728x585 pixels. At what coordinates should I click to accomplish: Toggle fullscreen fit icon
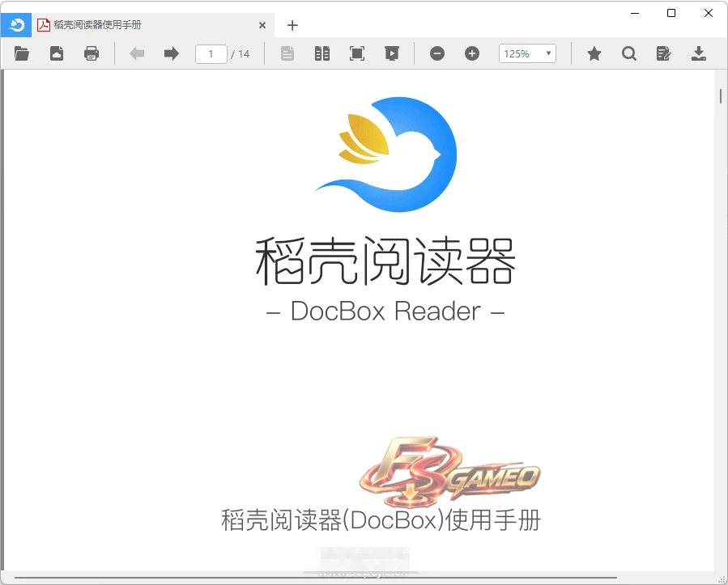357,53
